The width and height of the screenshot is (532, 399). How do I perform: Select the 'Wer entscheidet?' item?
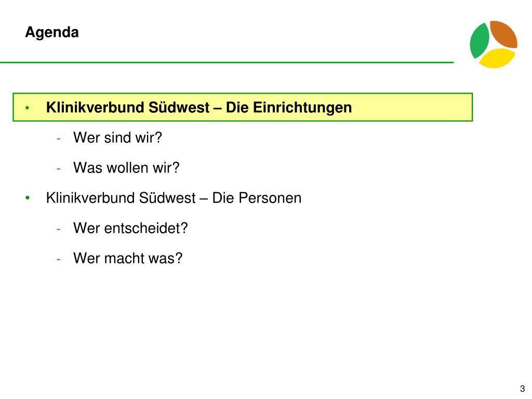[130, 228]
